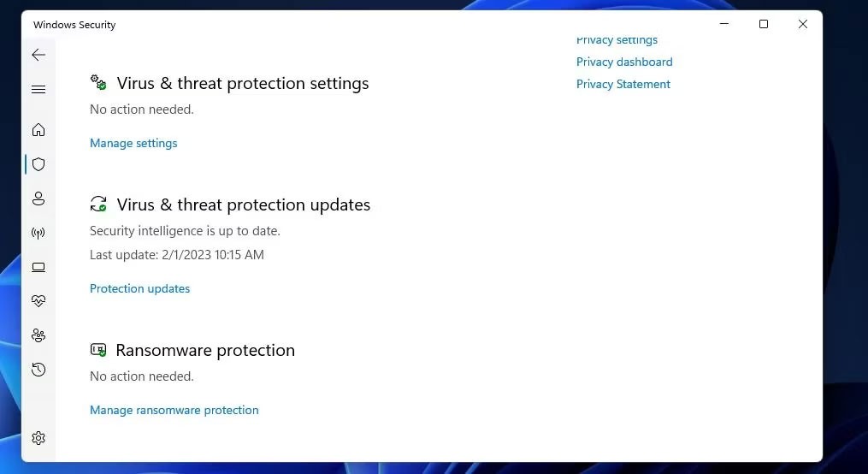Open Privacy dashboard link
Image resolution: width=868 pixels, height=474 pixels.
(x=624, y=62)
